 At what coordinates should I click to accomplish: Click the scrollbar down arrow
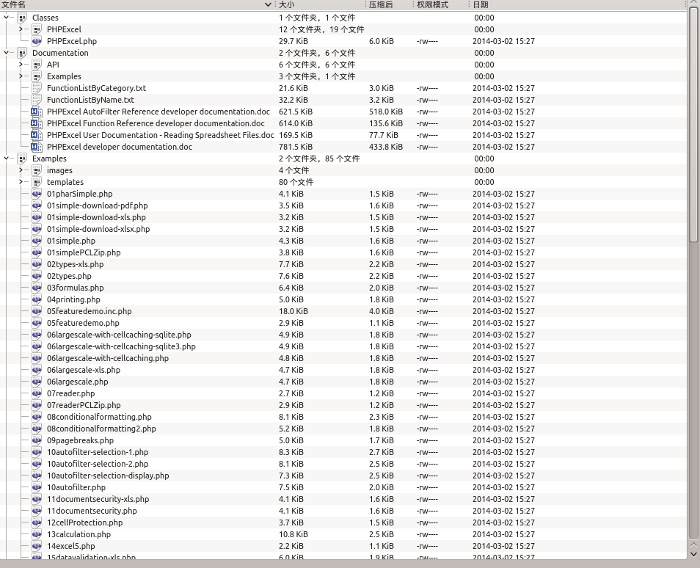[x=693, y=554]
